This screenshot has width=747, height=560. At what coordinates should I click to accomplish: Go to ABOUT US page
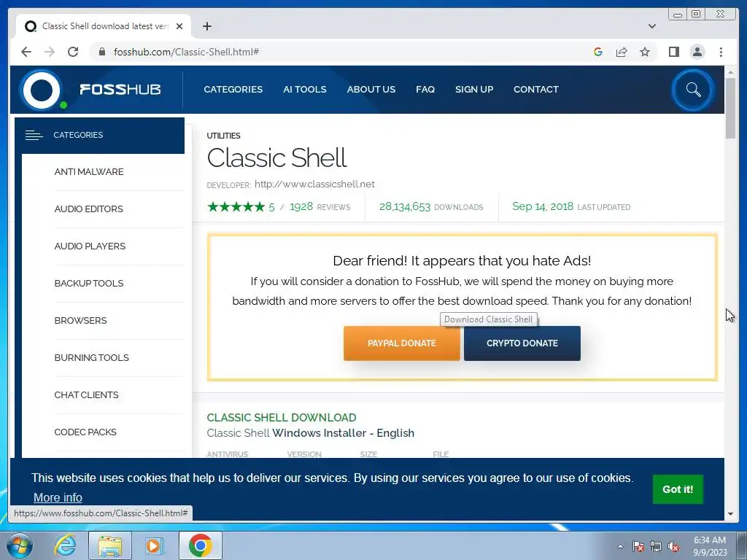click(x=371, y=90)
